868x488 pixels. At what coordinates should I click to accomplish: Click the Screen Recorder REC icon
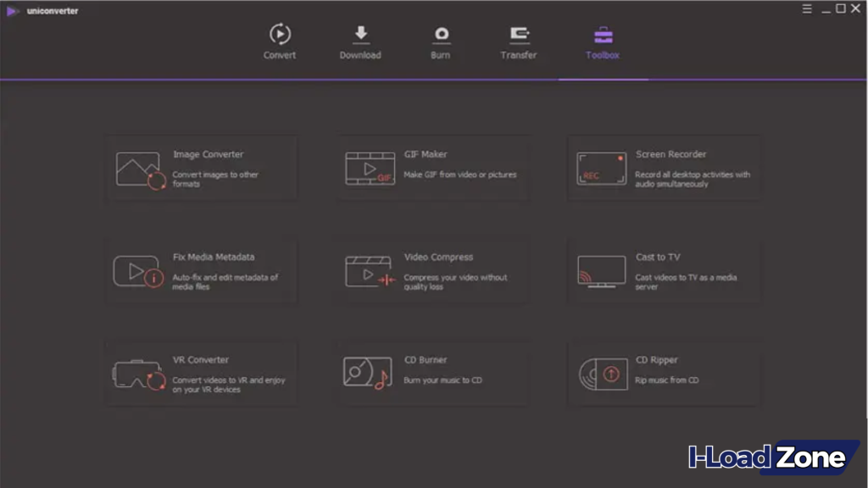601,169
